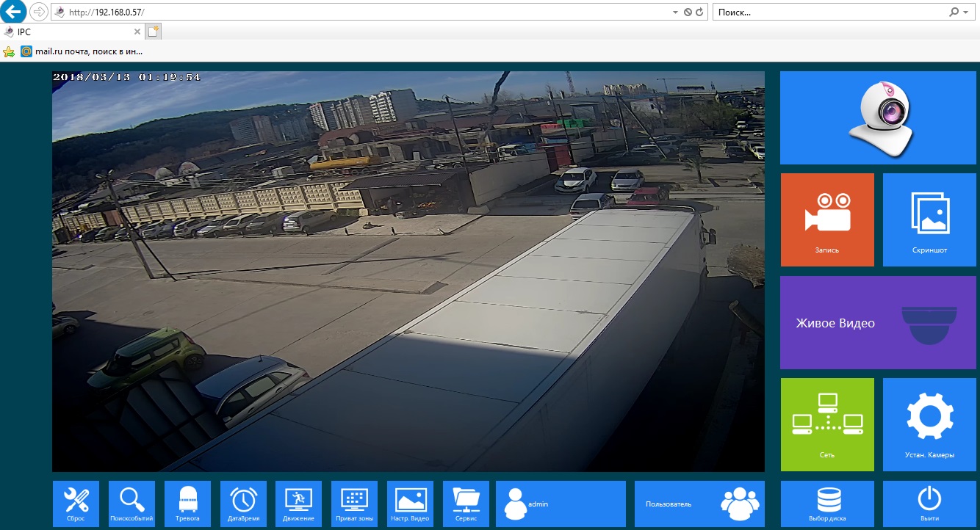Open the Пользователь users tile

tap(699, 504)
